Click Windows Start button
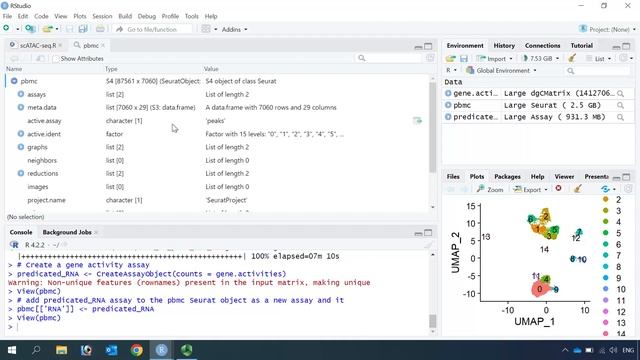The width and height of the screenshot is (640, 360). coord(12,350)
